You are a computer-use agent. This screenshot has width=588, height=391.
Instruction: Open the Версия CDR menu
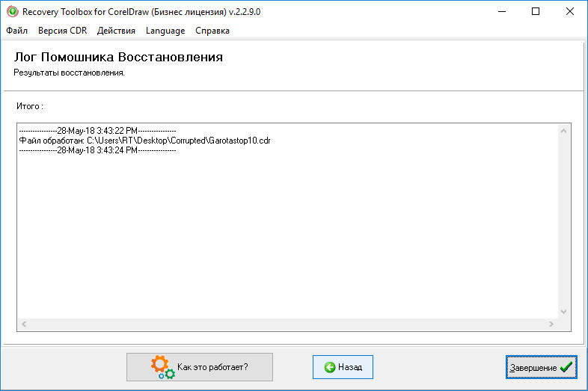click(x=62, y=31)
